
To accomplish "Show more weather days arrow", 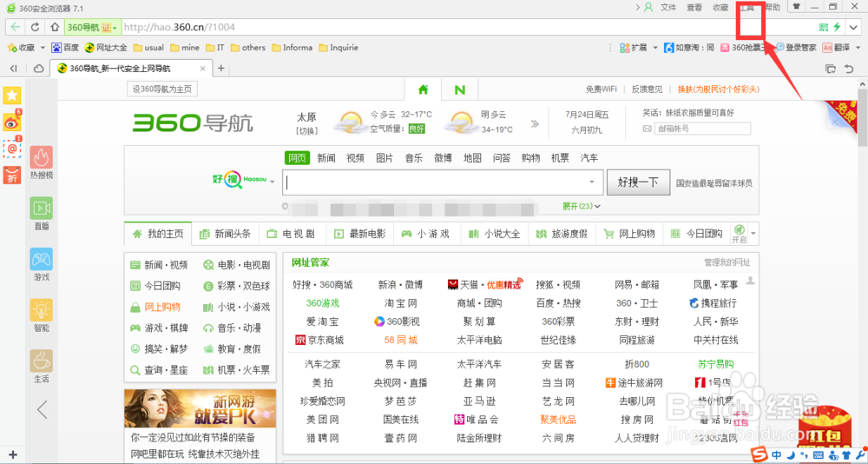I will [534, 123].
